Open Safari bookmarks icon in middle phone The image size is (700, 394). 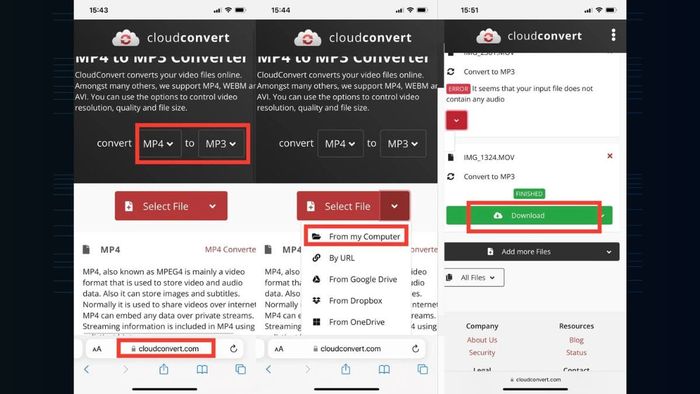click(384, 369)
